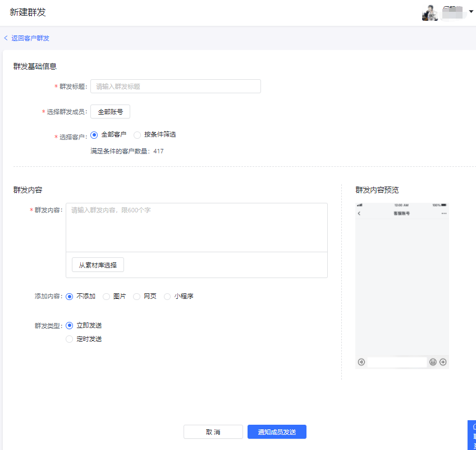Click the voice icon in phone preview

361,362
